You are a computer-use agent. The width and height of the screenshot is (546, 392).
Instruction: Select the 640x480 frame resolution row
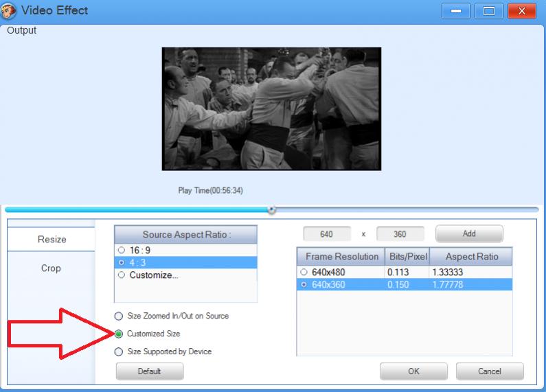pos(405,273)
